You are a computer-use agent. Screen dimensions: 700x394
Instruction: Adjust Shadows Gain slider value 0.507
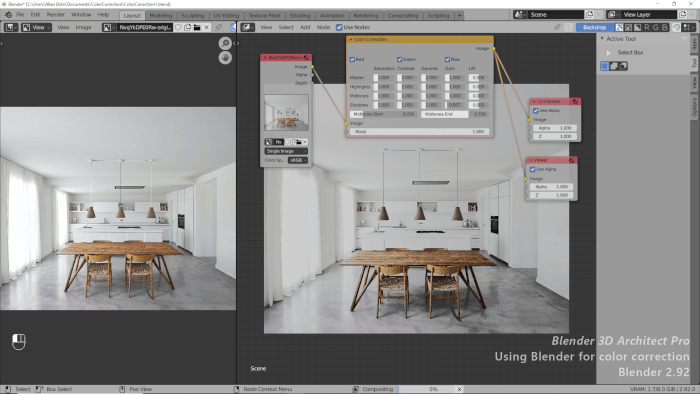pyautogui.click(x=454, y=105)
